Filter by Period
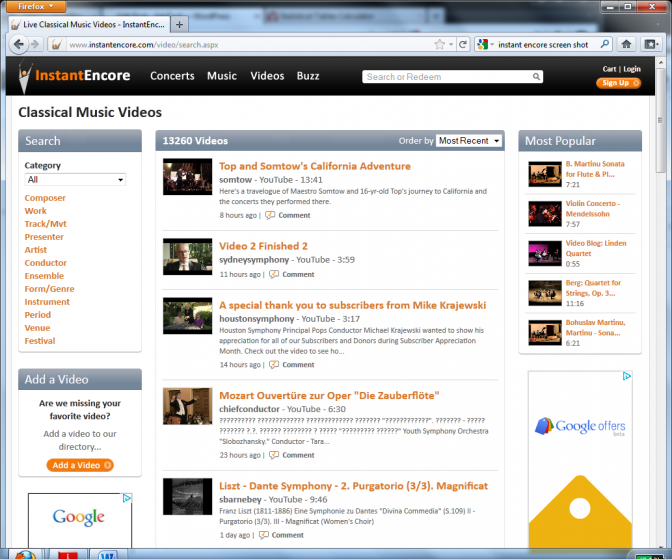This screenshot has height=559, width=672. tap(38, 315)
